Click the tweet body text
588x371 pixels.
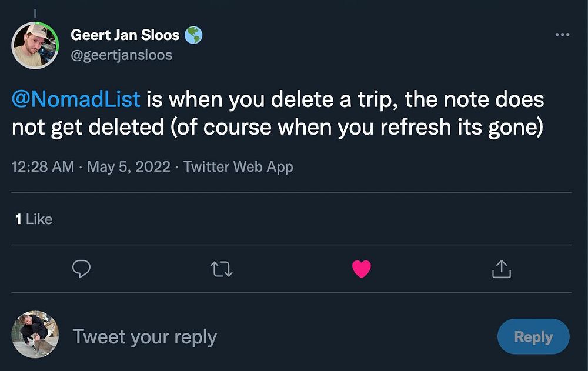[x=341, y=113]
